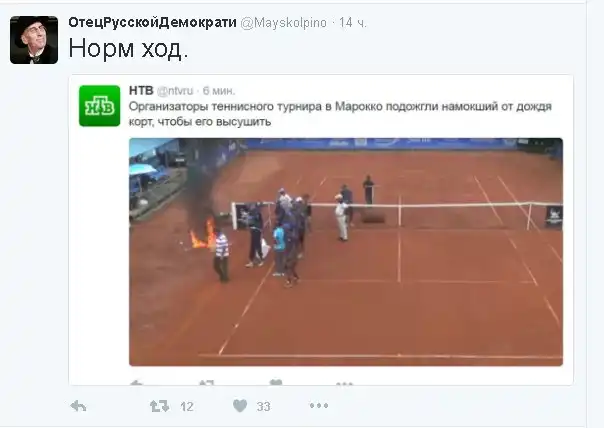Click the like count 33
Screen dimensions: 604x428
coord(263,406)
